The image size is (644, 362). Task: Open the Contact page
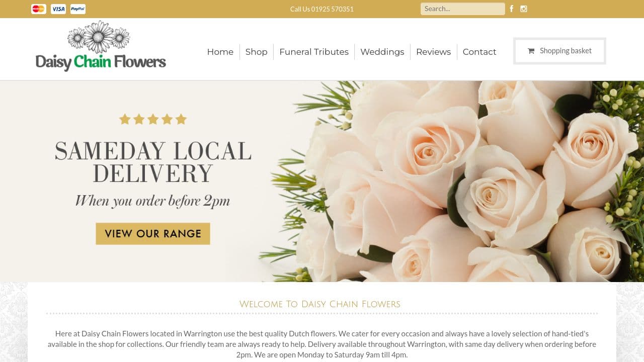(x=479, y=52)
